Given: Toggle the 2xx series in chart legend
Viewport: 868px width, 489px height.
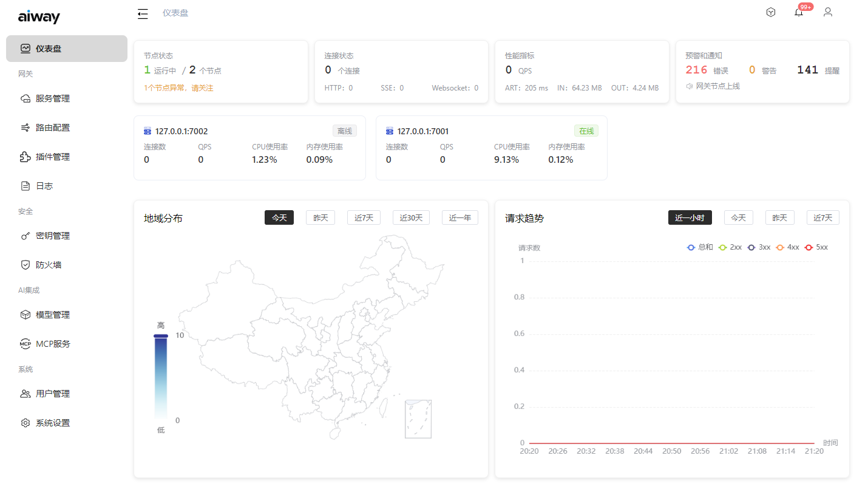Looking at the screenshot, I should tap(730, 247).
